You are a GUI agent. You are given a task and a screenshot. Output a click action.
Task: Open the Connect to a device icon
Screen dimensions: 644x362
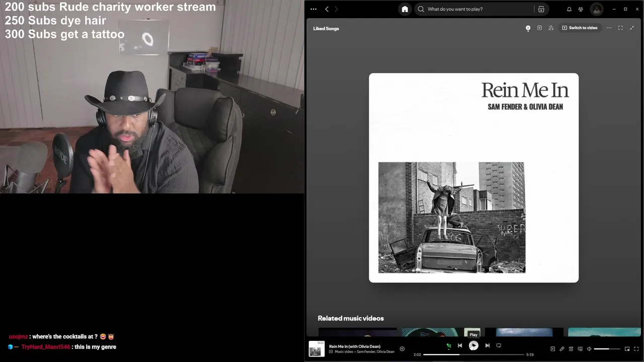(580, 349)
